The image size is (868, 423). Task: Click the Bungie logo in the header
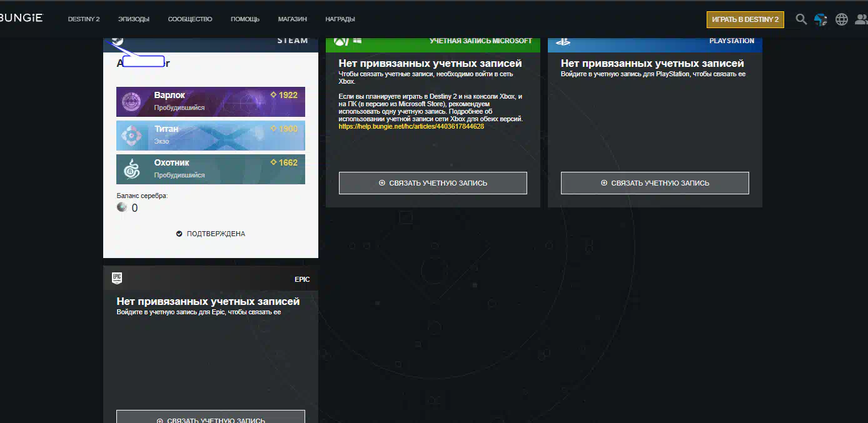[21, 18]
